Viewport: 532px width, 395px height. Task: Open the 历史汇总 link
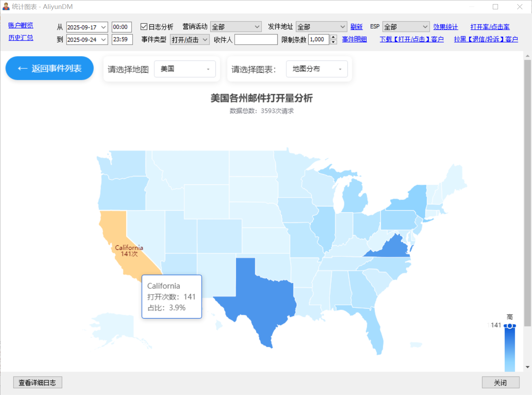(x=21, y=38)
